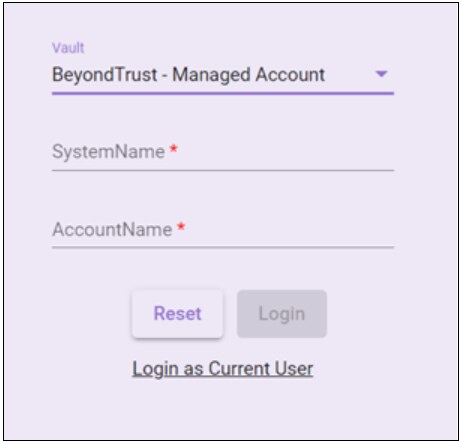Click the Managed Account vault field underline
This screenshot has height=442, width=459.
[x=223, y=93]
